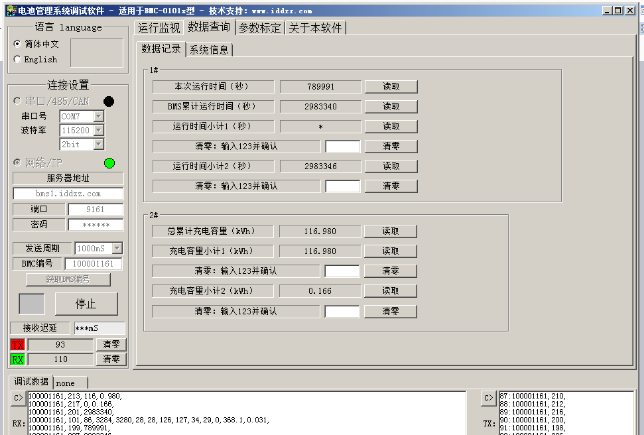Click the TX debug data log area
The height and width of the screenshot is (435, 644).
(x=566, y=413)
